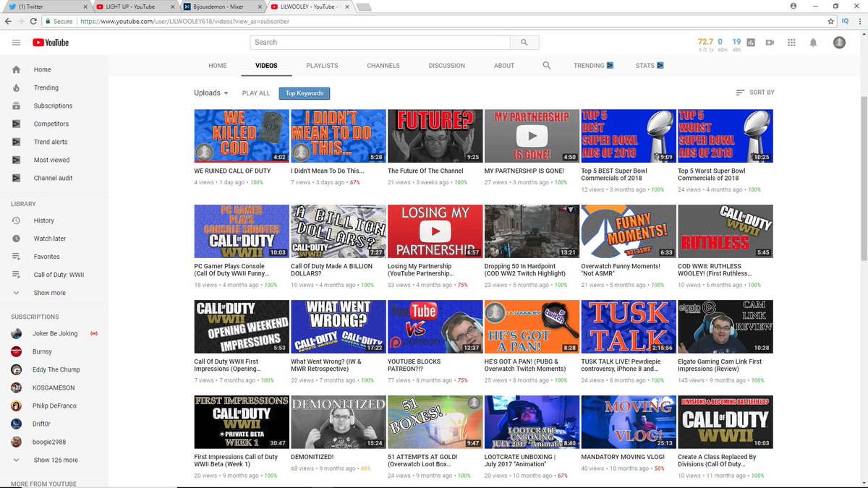Image resolution: width=868 pixels, height=488 pixels.
Task: Expand the Uploads dropdown
Action: (211, 93)
